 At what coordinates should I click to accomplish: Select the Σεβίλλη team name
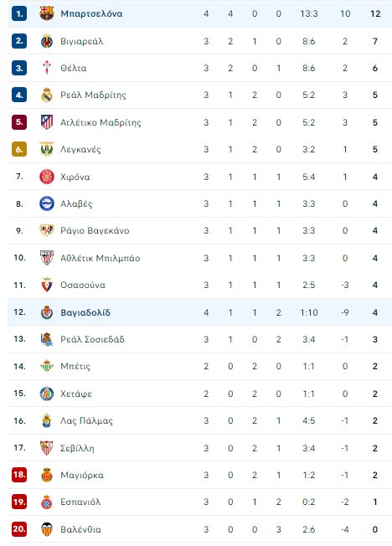click(x=77, y=448)
